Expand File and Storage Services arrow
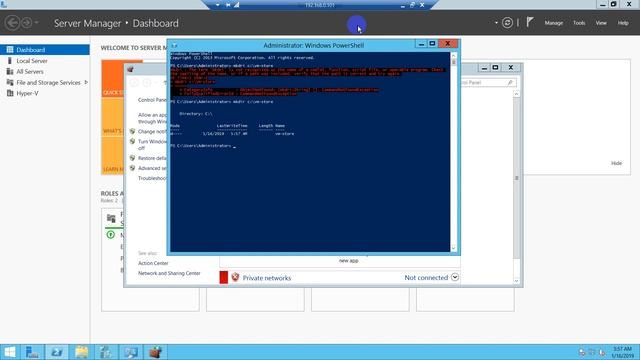The image size is (640, 360). pos(86,82)
